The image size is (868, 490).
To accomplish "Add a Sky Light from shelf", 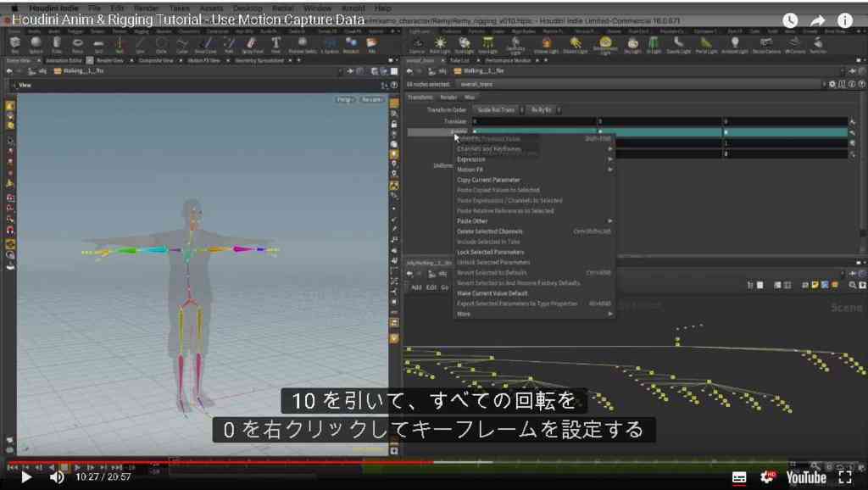I will 632,44.
